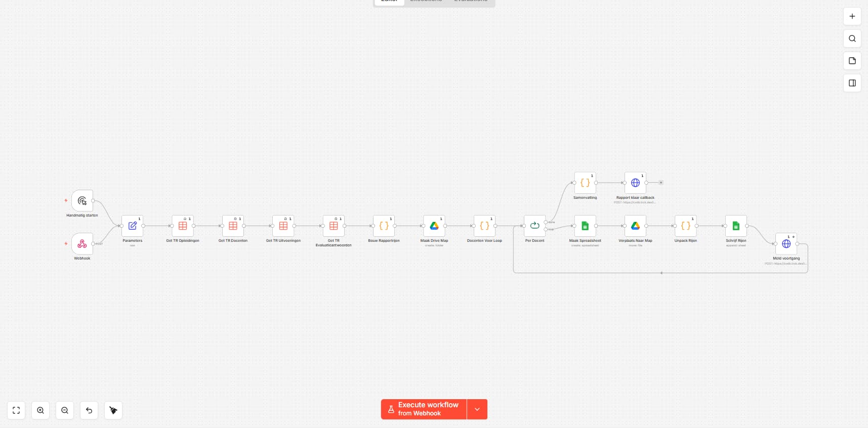Fit the workflow to view

pos(16,410)
